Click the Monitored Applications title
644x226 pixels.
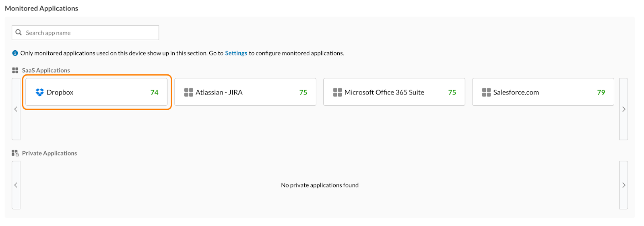point(41,8)
